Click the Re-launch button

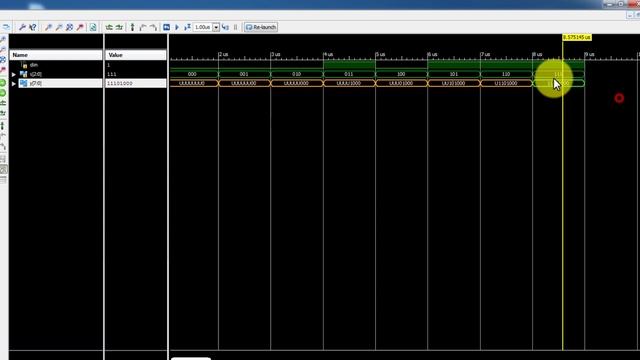click(x=261, y=27)
